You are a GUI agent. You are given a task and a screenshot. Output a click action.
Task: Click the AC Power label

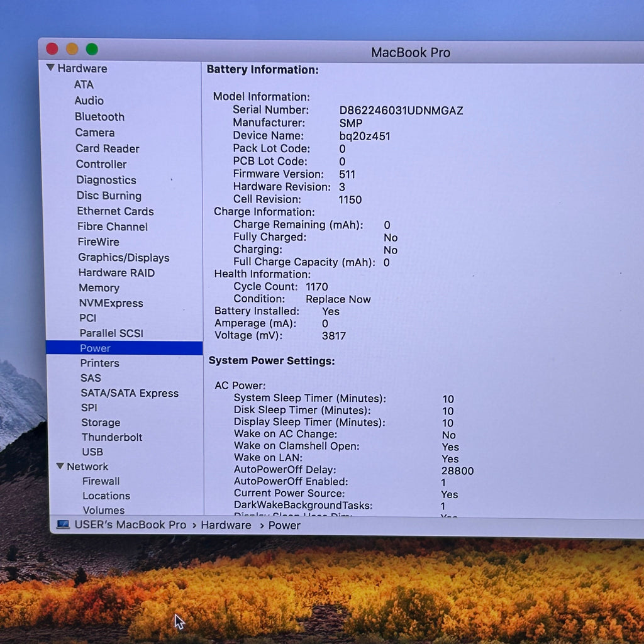(x=240, y=386)
